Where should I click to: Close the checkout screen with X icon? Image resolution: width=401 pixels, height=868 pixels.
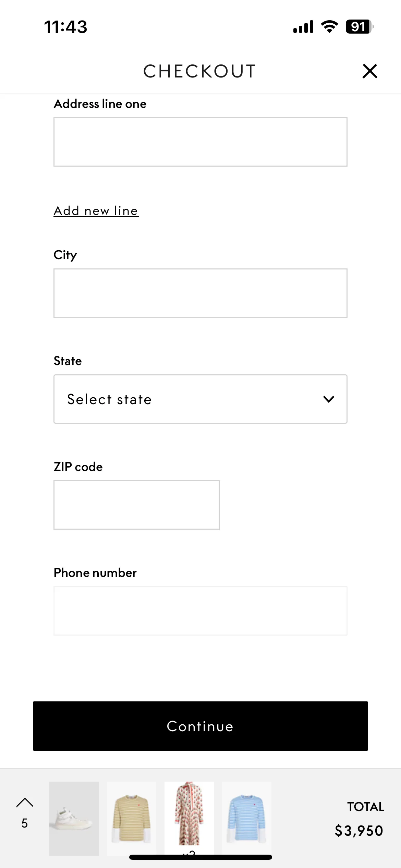(370, 71)
